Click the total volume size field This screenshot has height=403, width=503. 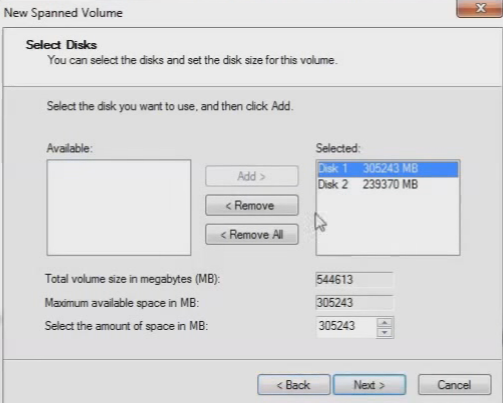coord(354,279)
